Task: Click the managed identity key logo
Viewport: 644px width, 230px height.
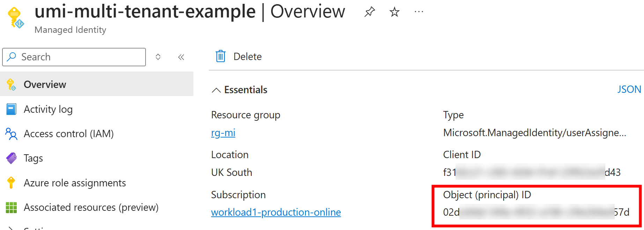Action: 16,17
